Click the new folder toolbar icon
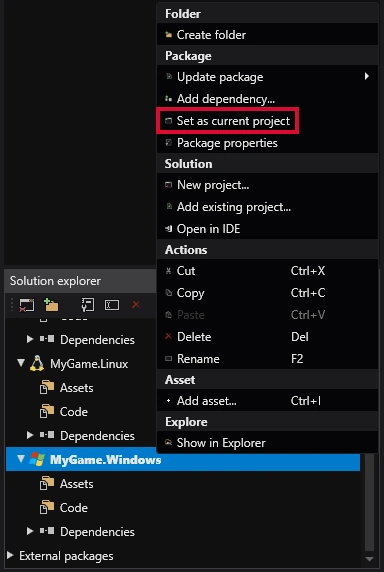 pyautogui.click(x=51, y=305)
